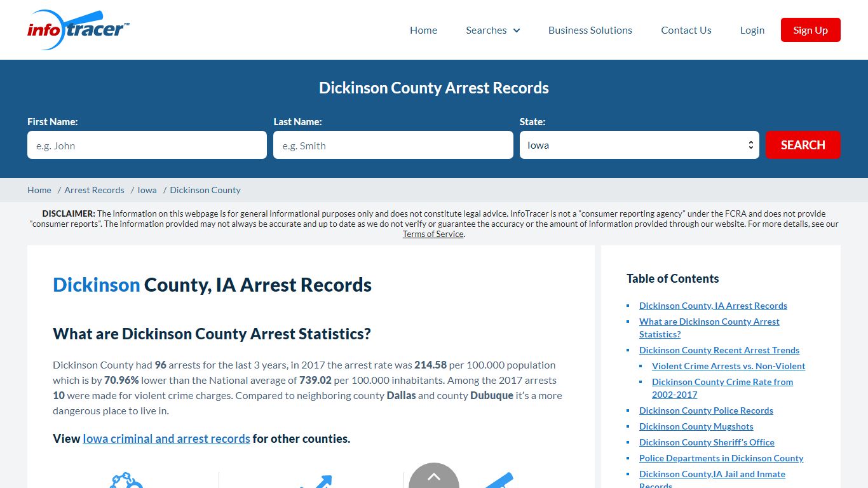Open Business Solutions page

[x=590, y=30]
